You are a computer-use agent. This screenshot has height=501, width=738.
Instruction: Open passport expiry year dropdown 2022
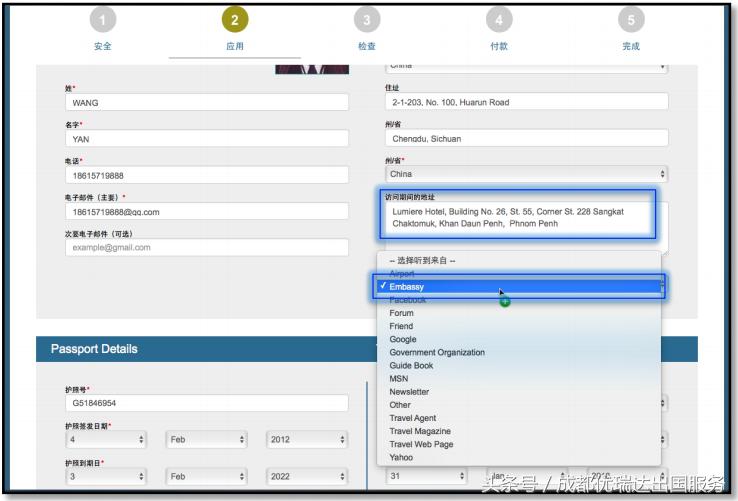coord(307,477)
